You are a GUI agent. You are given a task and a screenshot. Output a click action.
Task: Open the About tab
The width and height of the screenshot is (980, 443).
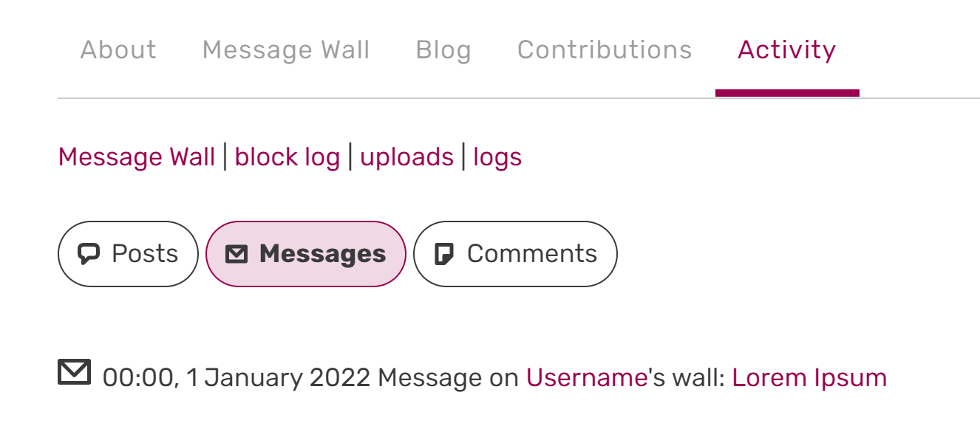tap(118, 50)
